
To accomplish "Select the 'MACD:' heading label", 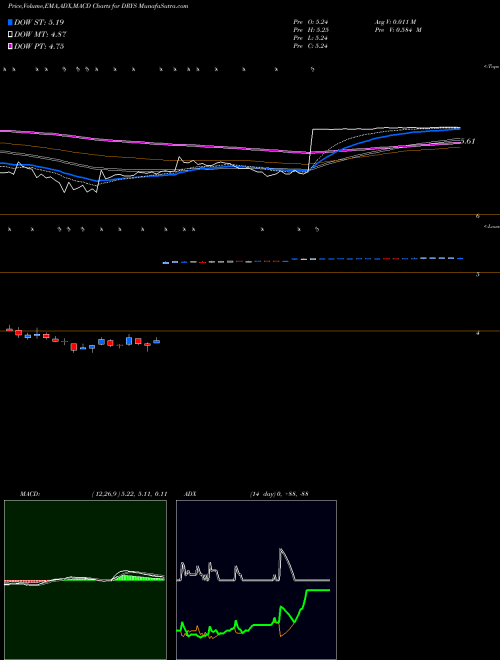I will [x=30, y=494].
